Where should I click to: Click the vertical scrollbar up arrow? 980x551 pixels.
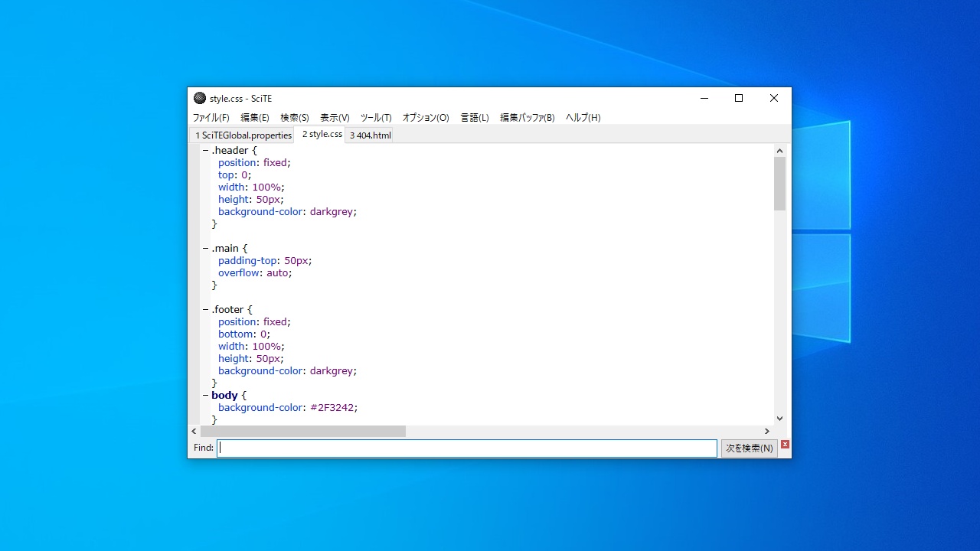pyautogui.click(x=779, y=151)
